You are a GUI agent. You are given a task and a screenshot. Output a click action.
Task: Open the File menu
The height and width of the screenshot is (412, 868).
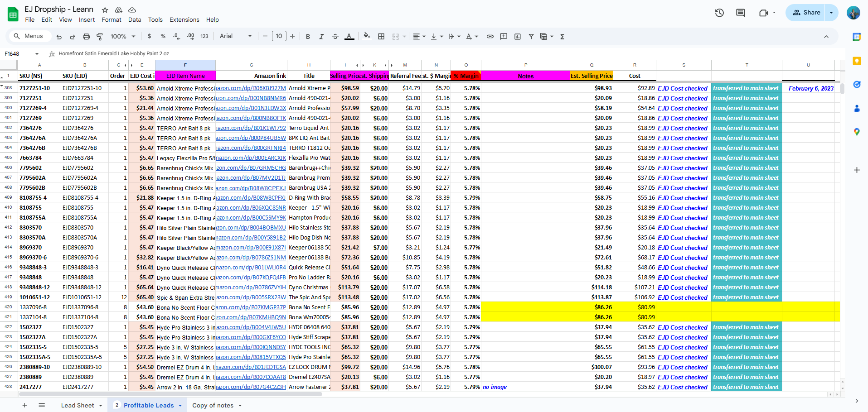(30, 20)
